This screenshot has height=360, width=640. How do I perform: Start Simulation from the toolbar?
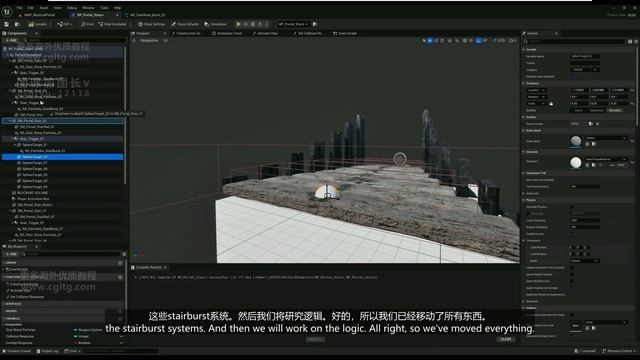(216, 24)
